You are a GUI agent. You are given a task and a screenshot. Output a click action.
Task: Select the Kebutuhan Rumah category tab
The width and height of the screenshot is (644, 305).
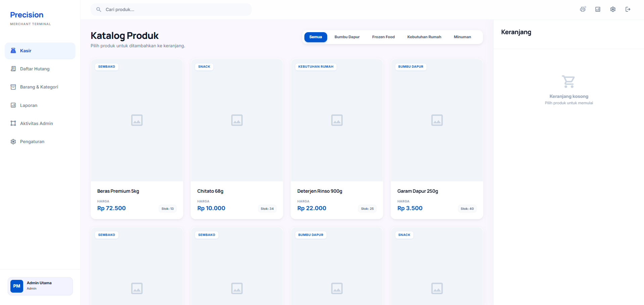[x=424, y=37]
